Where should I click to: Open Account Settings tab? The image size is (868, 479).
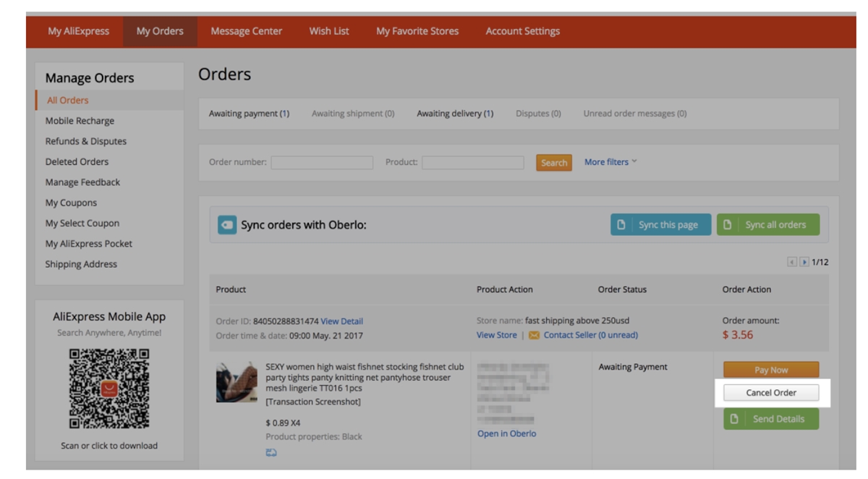click(x=523, y=31)
